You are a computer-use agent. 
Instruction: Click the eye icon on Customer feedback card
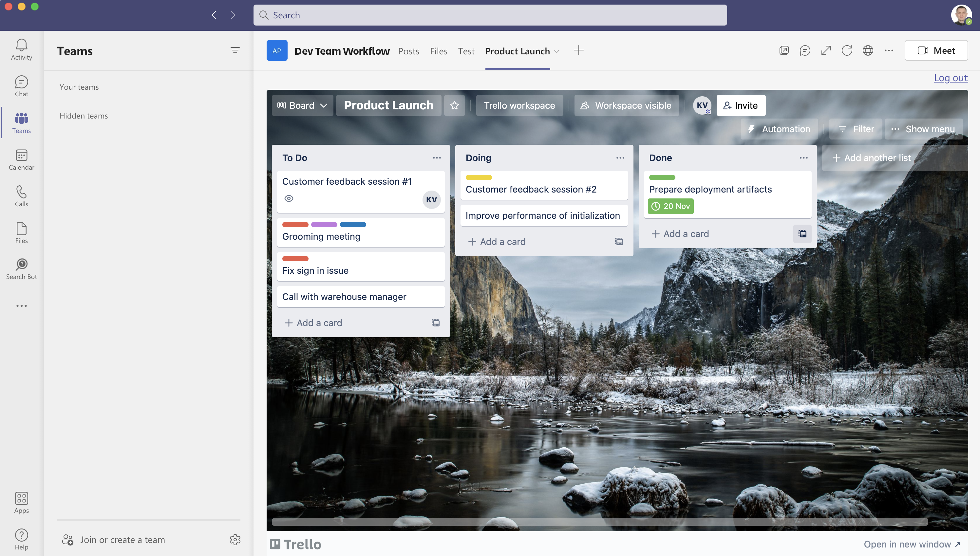[x=288, y=198]
